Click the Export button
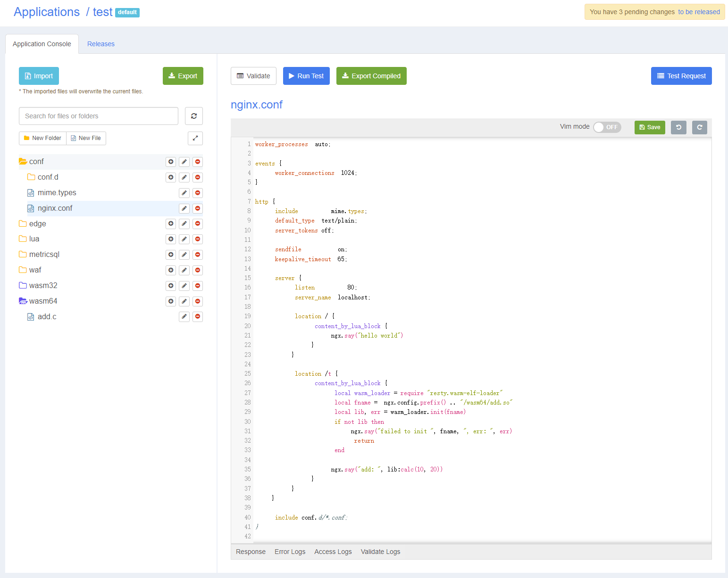 tap(183, 76)
